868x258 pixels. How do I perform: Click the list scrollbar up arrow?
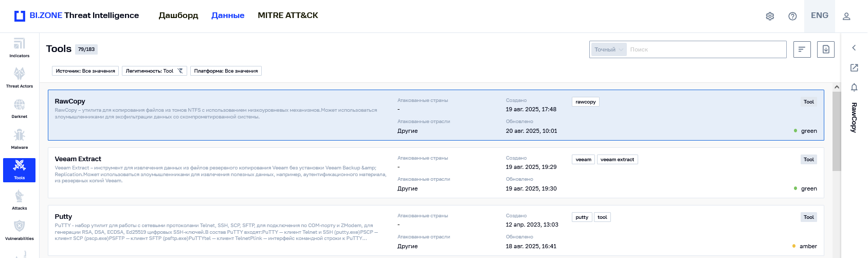(837, 88)
